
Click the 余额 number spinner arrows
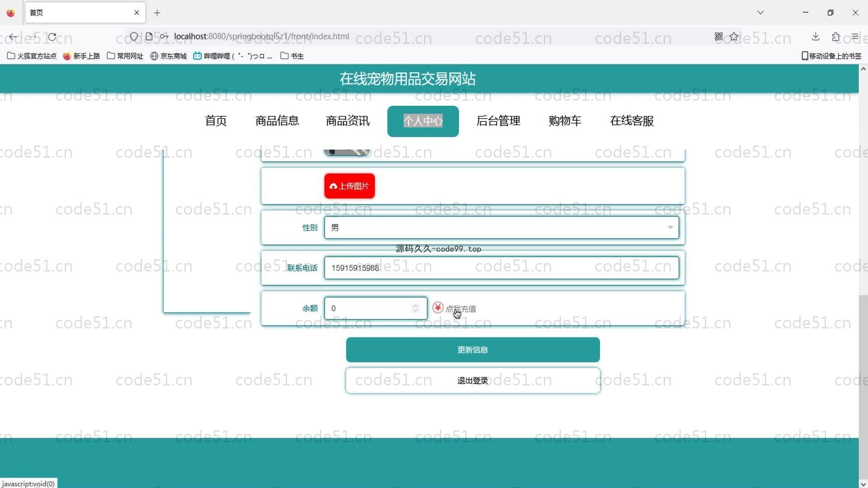point(415,308)
